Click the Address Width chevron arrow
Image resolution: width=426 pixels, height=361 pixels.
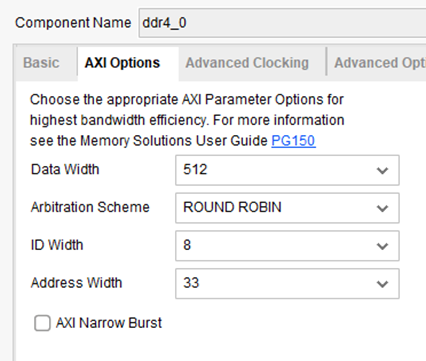coord(382,284)
